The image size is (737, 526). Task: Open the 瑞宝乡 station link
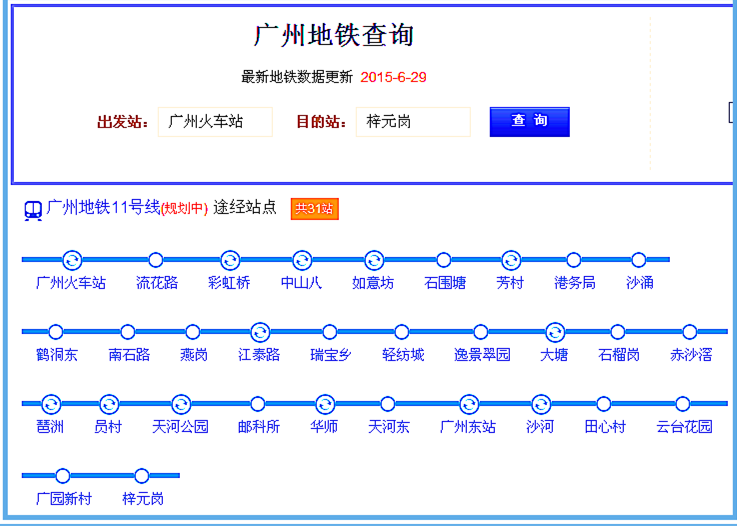pyautogui.click(x=331, y=355)
